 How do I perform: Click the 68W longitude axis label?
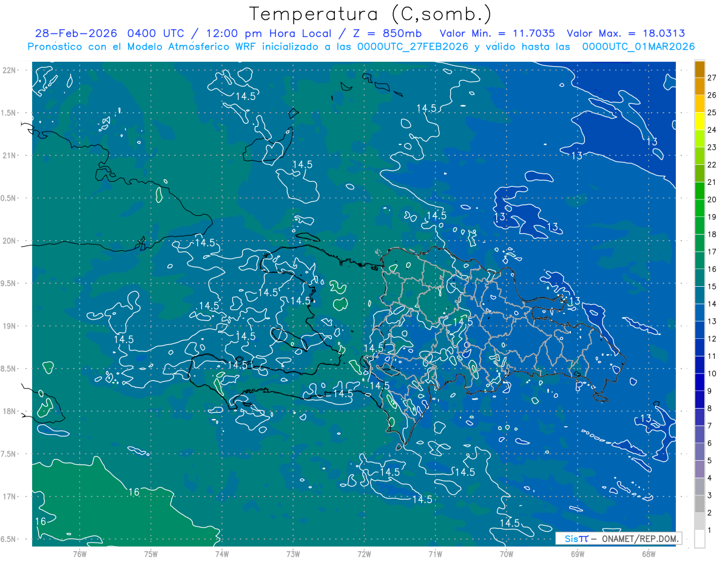tap(648, 554)
